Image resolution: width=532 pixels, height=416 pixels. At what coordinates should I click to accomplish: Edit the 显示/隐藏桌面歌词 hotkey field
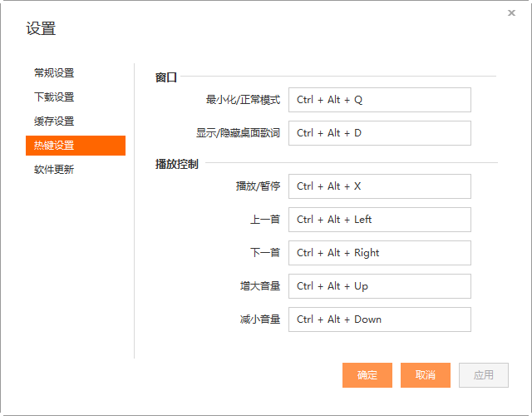(379, 133)
